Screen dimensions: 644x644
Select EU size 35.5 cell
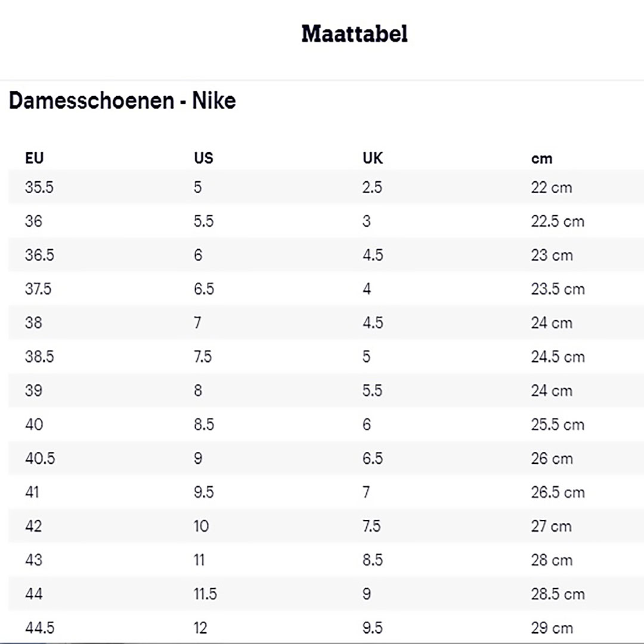[39, 187]
